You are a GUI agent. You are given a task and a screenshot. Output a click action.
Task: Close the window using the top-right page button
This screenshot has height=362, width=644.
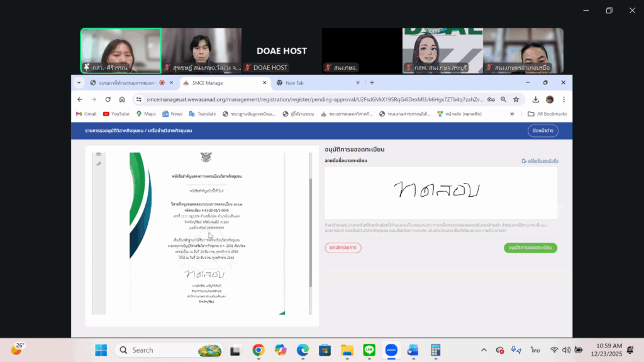point(542,131)
